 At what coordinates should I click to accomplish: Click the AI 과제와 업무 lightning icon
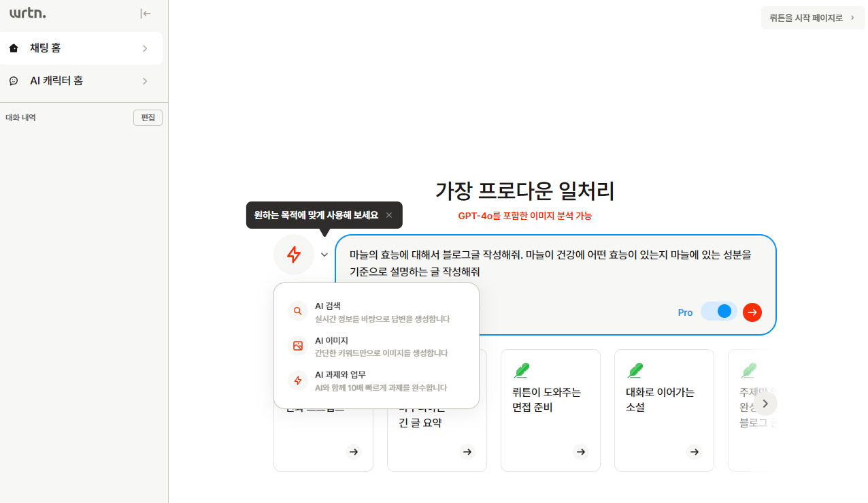point(298,380)
